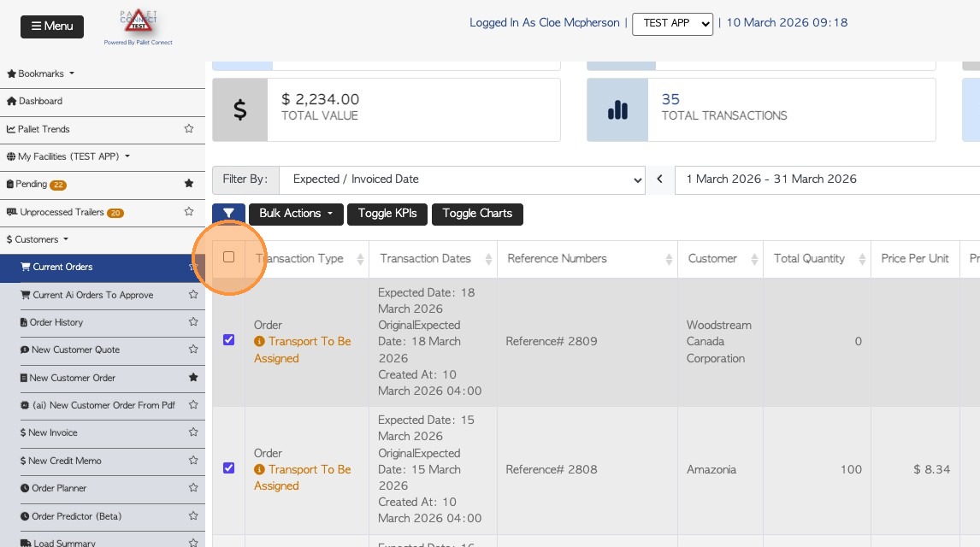Uncheck the Amazonia order row checkbox

[x=228, y=468]
